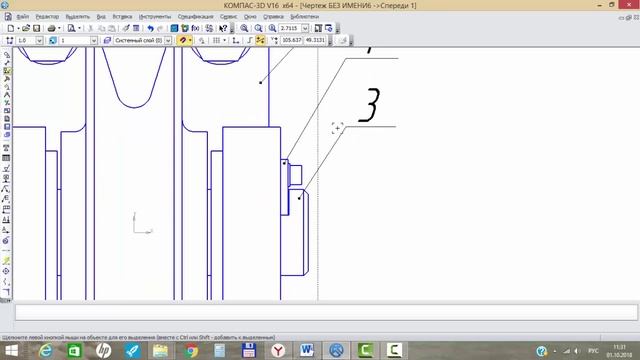
Task: Select the leader number 3 label
Action: pyautogui.click(x=369, y=105)
